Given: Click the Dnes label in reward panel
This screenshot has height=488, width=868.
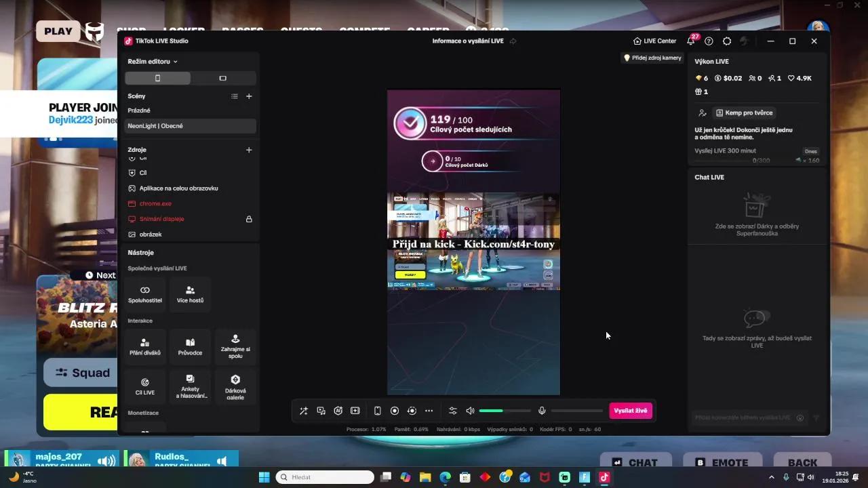Looking at the screenshot, I should click(810, 151).
